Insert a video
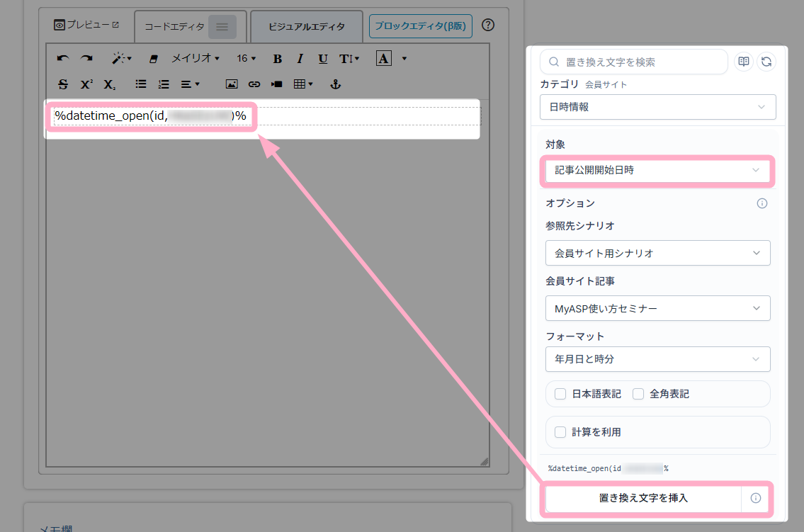804x532 pixels. tap(277, 84)
